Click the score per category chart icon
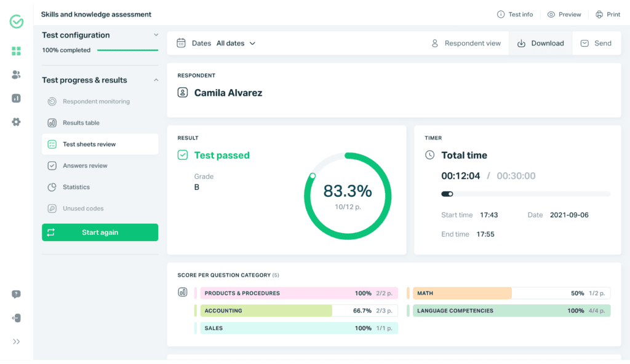 click(183, 293)
